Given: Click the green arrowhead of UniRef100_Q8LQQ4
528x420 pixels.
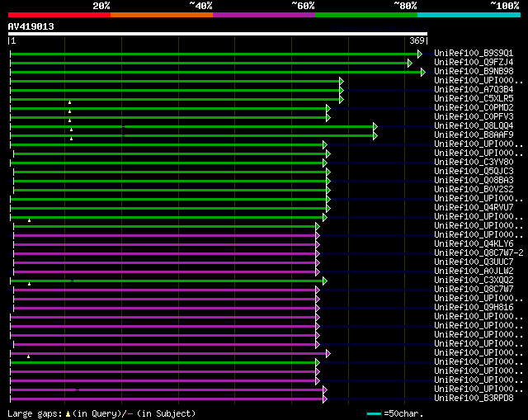Looking at the screenshot, I should [x=375, y=126].
